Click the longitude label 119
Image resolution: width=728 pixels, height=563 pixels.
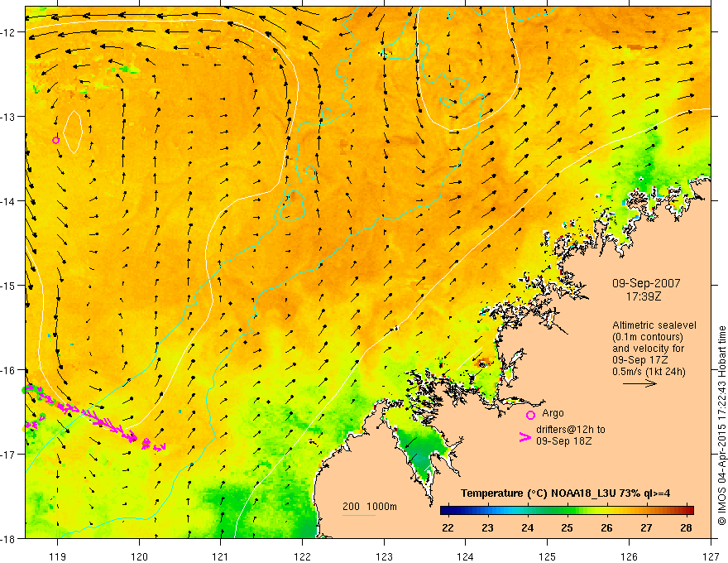point(57,556)
